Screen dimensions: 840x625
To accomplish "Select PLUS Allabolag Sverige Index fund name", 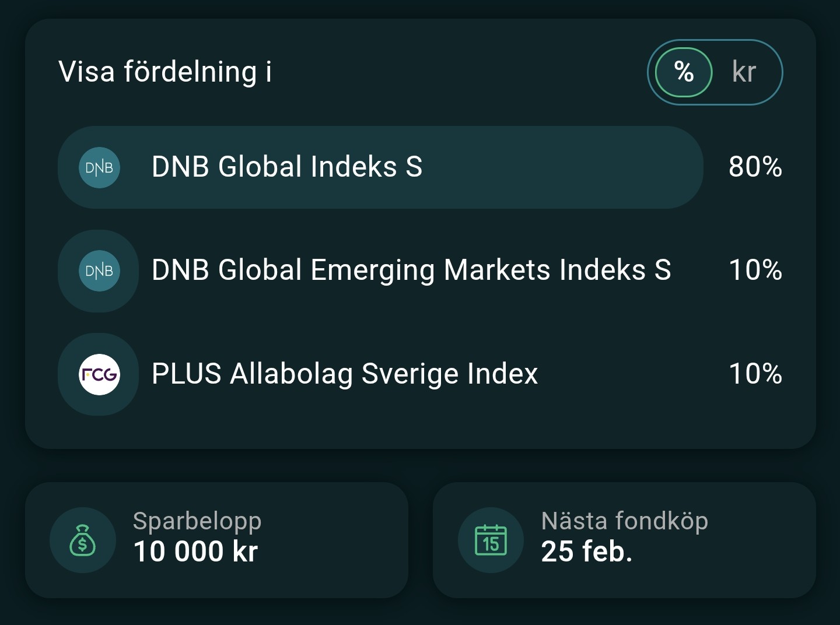I will point(344,374).
